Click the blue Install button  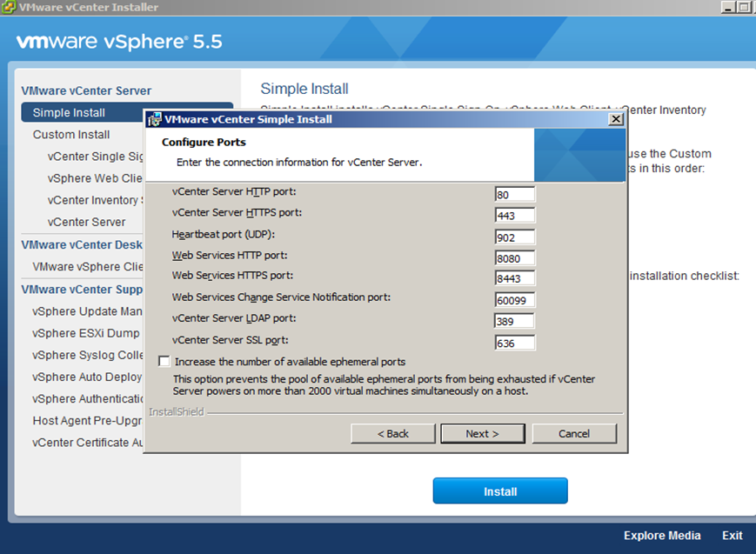(500, 491)
